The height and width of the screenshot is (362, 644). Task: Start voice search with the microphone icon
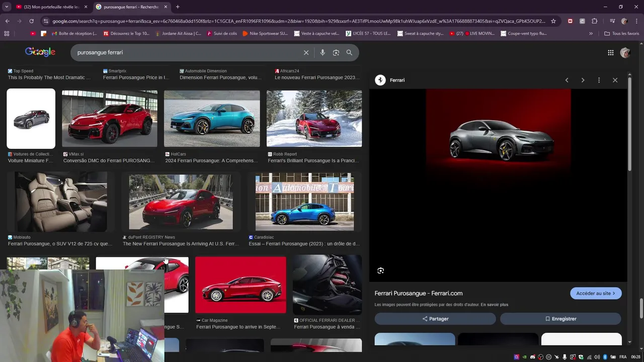click(323, 52)
